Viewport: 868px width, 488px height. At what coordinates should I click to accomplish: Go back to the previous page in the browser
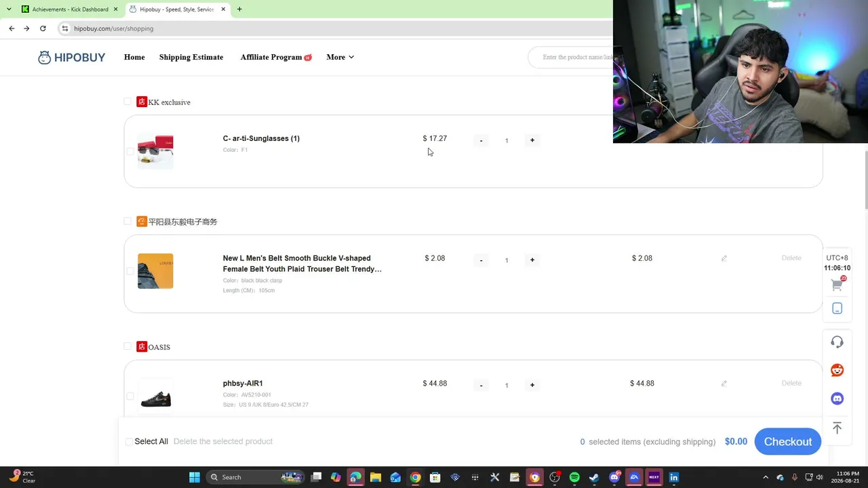click(x=12, y=28)
